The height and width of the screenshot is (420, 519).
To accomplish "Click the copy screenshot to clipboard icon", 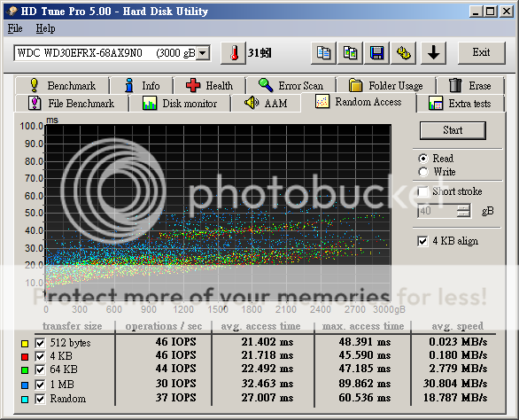I will (350, 52).
